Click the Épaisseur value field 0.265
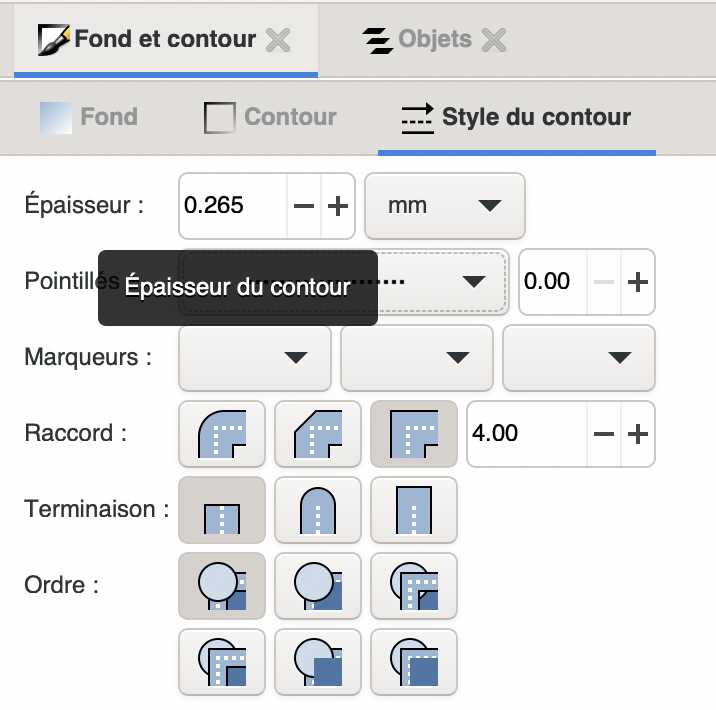Viewport: 716px width, 710px height. click(x=233, y=206)
